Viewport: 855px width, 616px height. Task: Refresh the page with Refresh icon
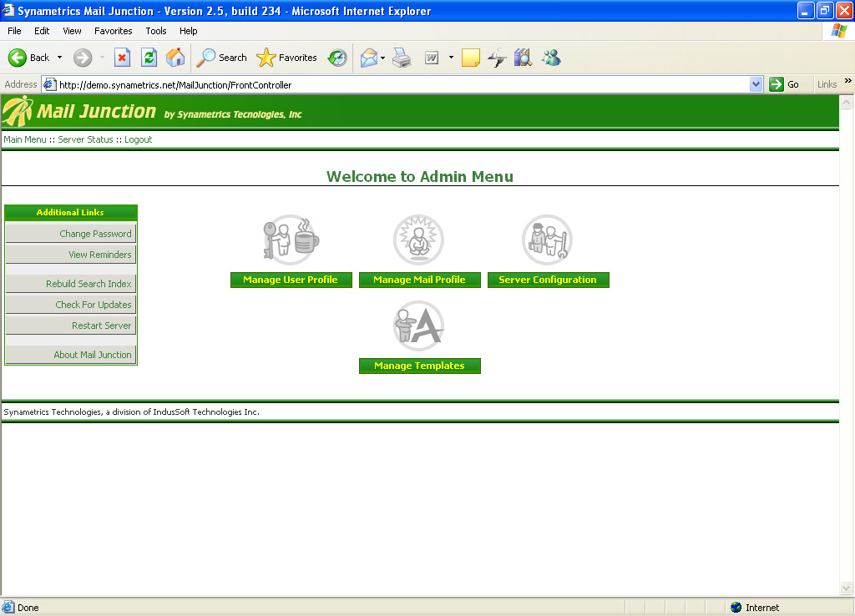[x=149, y=58]
